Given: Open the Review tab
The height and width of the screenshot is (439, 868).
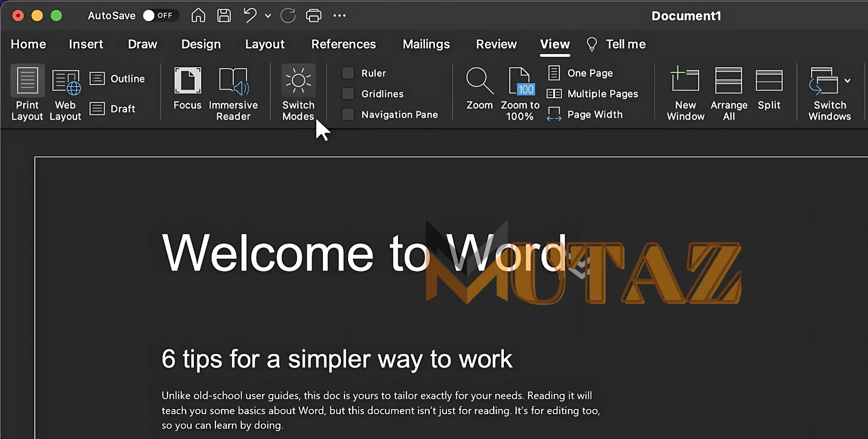Looking at the screenshot, I should point(496,44).
